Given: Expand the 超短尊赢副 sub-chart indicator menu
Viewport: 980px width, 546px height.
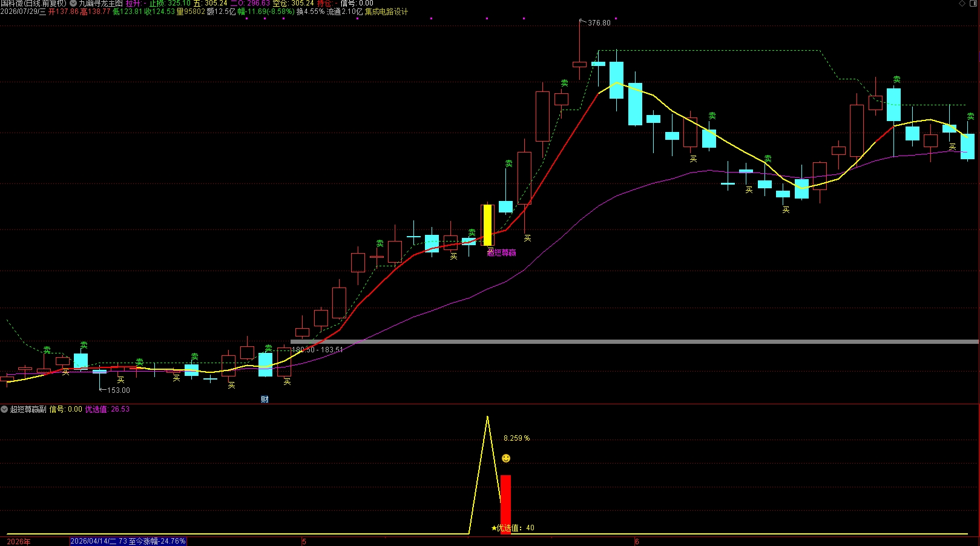Looking at the screenshot, I should (x=4, y=409).
